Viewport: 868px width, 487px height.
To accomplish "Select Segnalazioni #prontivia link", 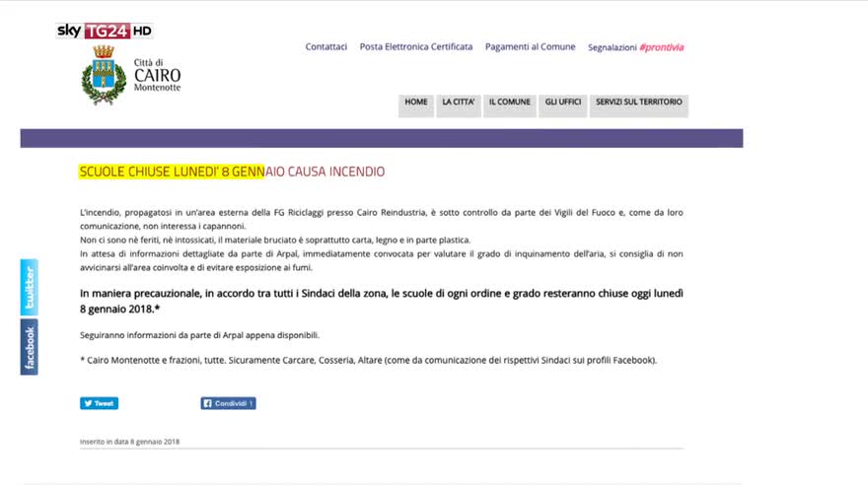I will pos(635,47).
